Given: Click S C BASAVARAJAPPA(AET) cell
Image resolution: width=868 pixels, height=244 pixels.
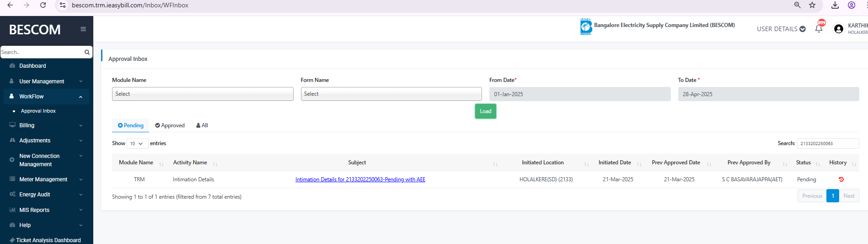Looking at the screenshot, I should (752, 179).
